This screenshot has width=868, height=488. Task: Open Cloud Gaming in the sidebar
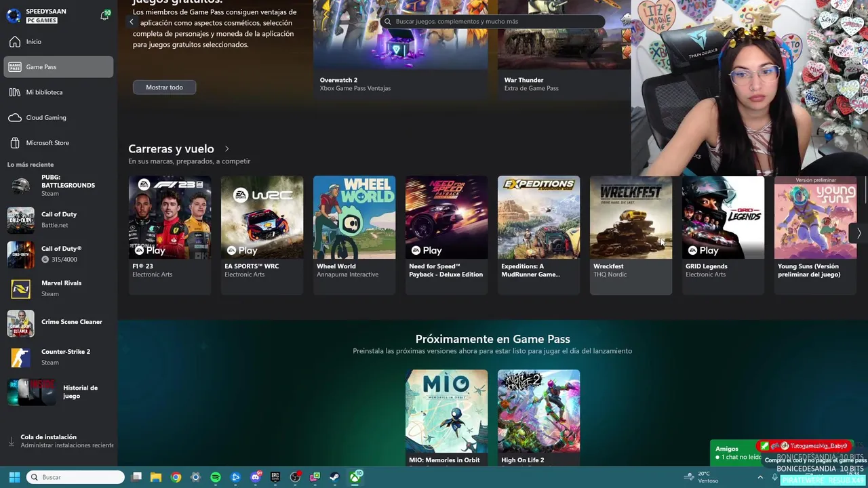coord(60,117)
